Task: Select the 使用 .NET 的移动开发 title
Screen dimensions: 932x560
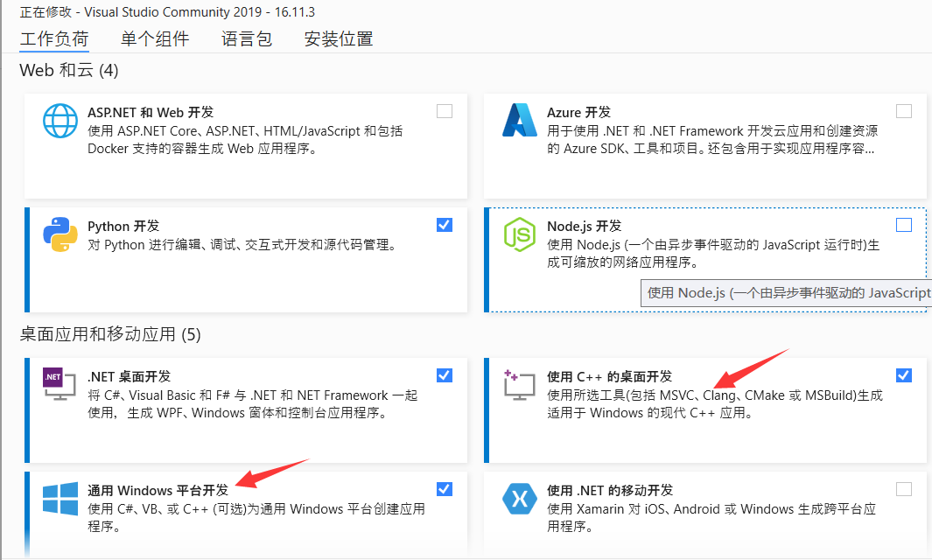Action: click(x=610, y=491)
